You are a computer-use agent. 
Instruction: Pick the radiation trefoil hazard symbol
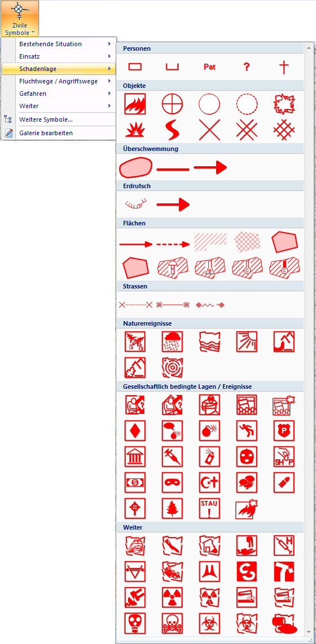(172, 597)
